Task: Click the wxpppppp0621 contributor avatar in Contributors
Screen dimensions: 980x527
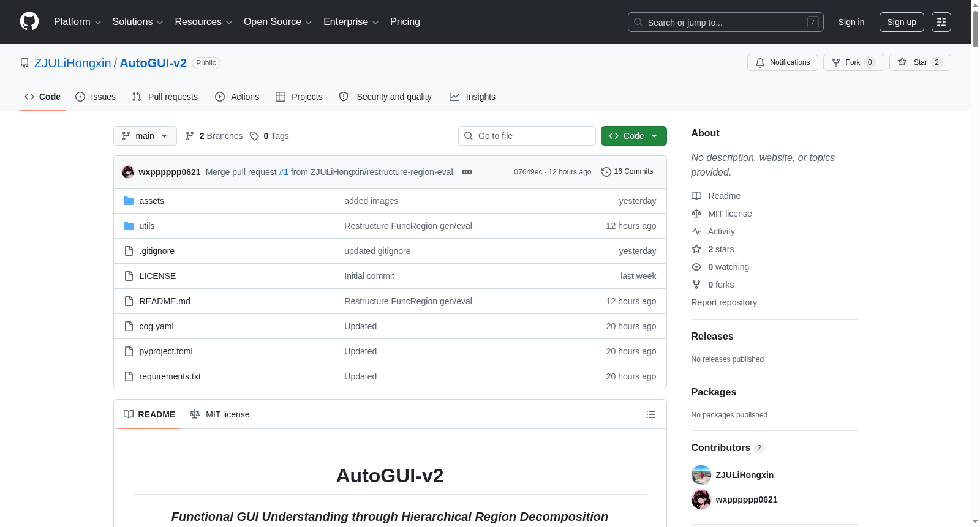Action: [701, 499]
